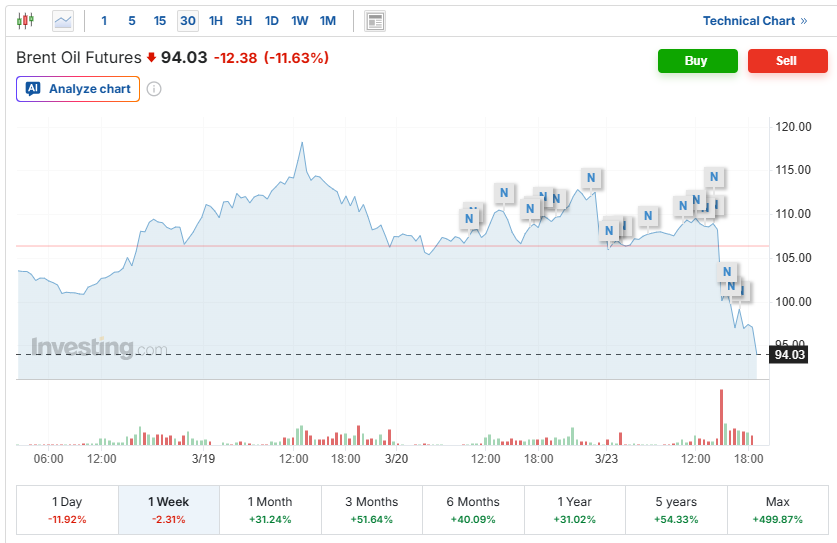The image size is (837, 543).
Task: Open the news marker before the 3/23 label
Action: 591,178
